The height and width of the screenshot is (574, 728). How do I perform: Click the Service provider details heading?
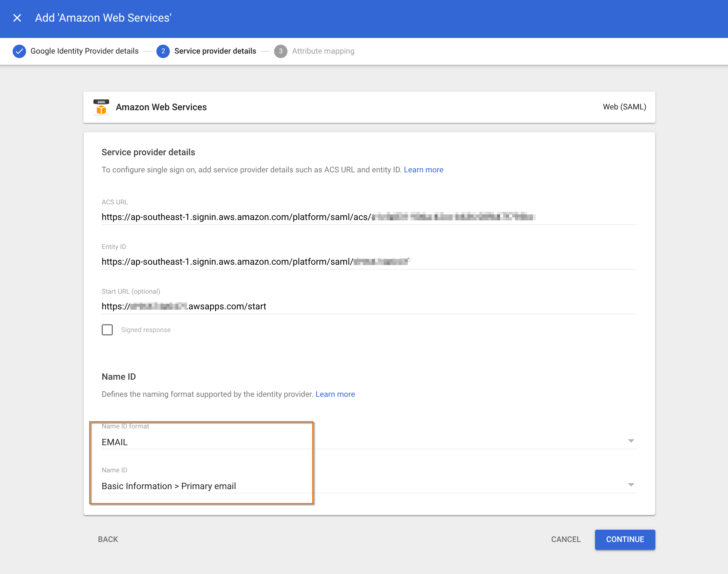[x=148, y=152]
